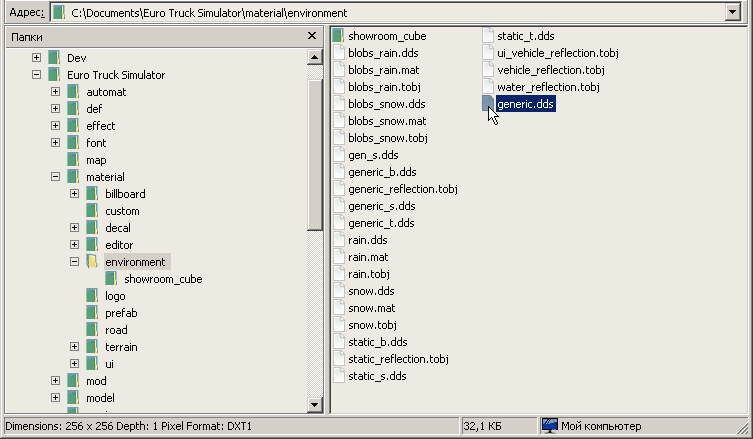Click the open environment folder icon
This screenshot has height=439, width=753.
92,261
